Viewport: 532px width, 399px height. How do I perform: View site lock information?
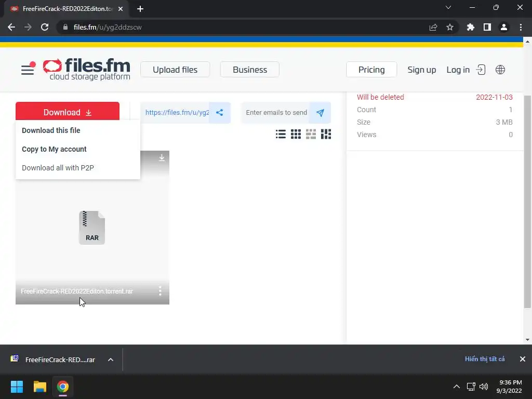pos(65,27)
